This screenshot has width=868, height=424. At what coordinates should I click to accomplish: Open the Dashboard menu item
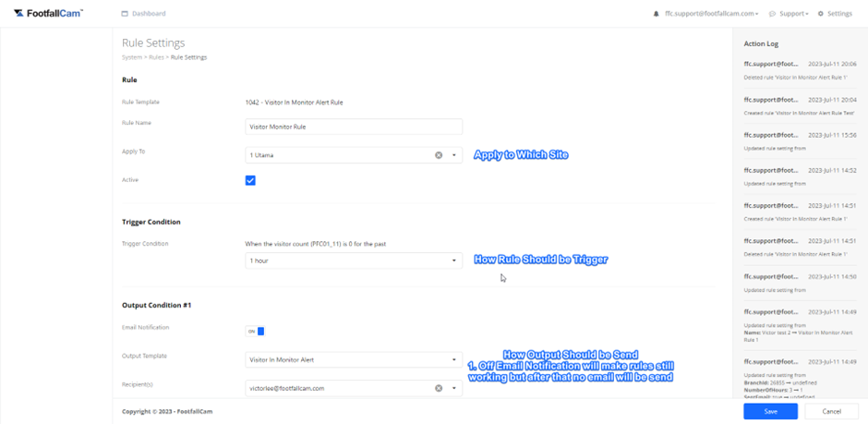pyautogui.click(x=149, y=14)
